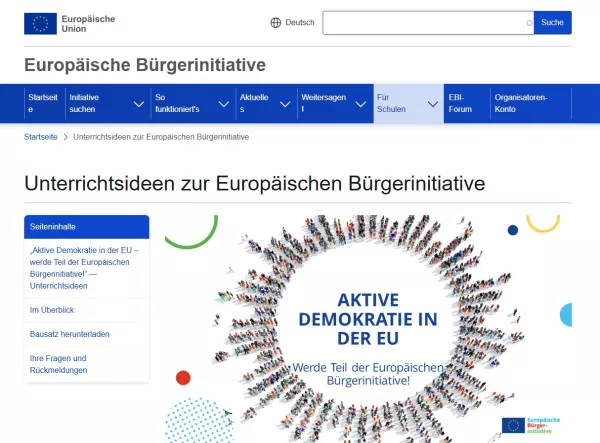Click the Startseite breadcrumb link
Image resolution: width=600 pixels, height=443 pixels.
pos(41,137)
